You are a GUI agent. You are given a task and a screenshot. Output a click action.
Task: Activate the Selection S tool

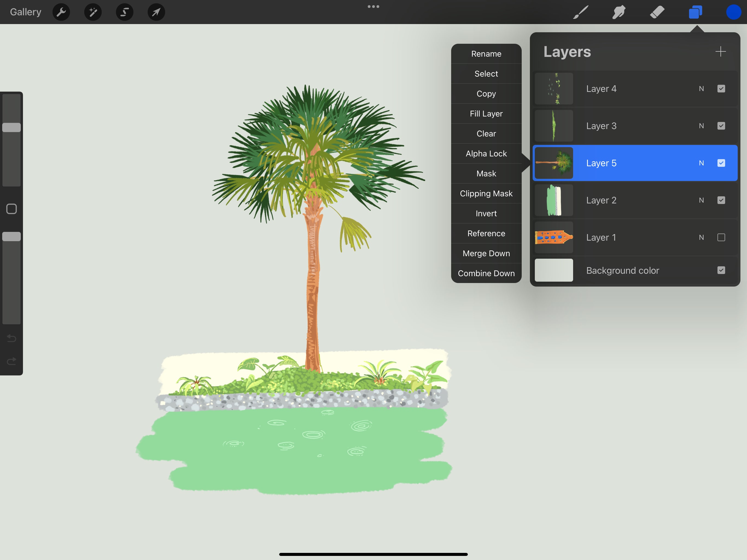(x=125, y=12)
